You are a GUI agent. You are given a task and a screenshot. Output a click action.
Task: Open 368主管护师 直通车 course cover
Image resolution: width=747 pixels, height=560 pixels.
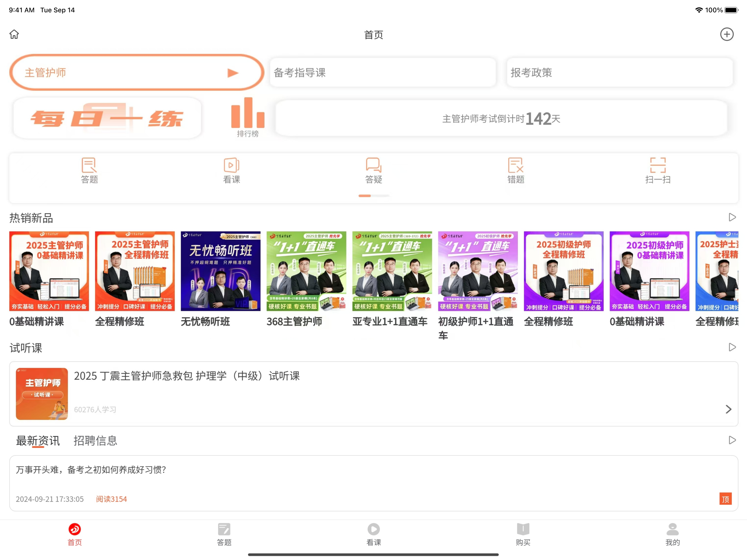click(x=306, y=271)
